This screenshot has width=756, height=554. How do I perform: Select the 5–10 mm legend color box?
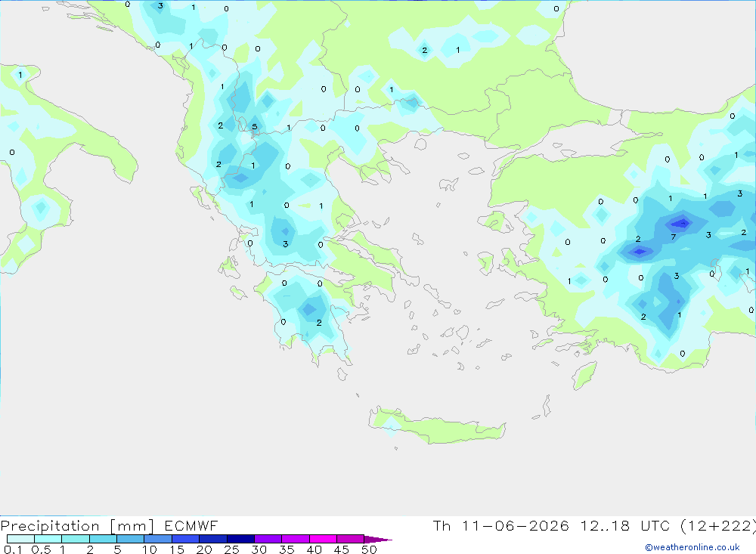pos(131,539)
